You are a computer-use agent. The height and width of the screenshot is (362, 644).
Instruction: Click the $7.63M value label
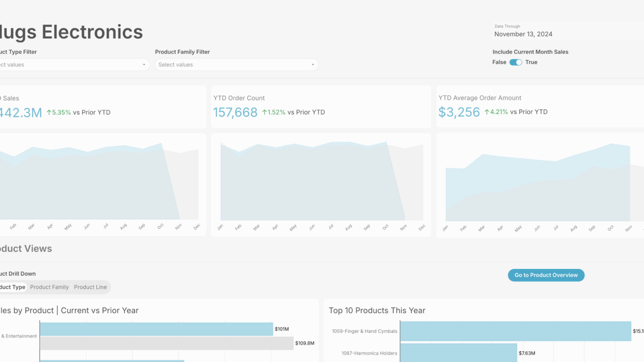[527, 353]
